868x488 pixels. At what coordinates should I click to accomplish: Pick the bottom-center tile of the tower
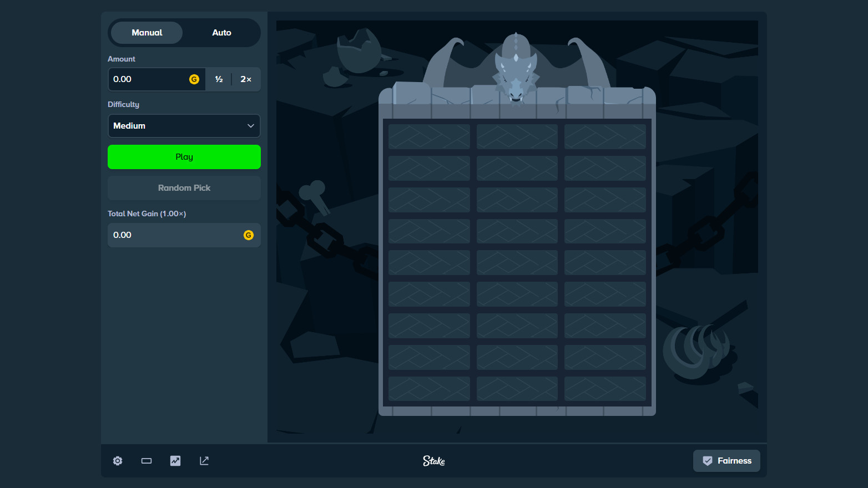click(517, 389)
